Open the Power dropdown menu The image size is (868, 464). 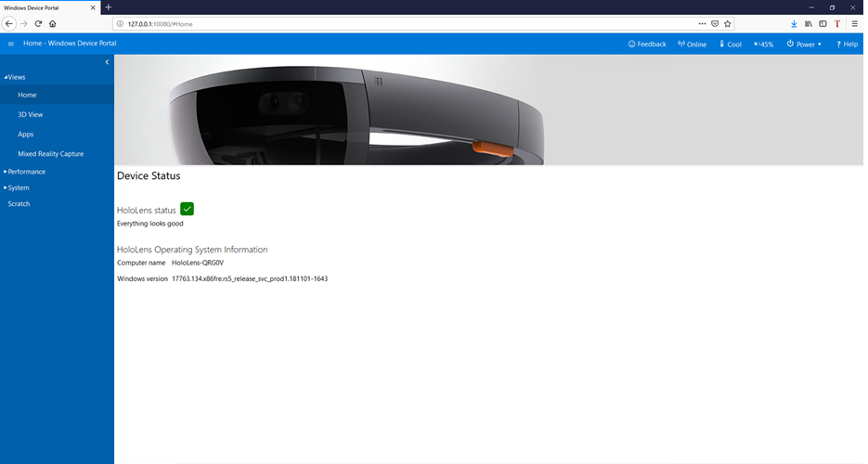click(804, 45)
